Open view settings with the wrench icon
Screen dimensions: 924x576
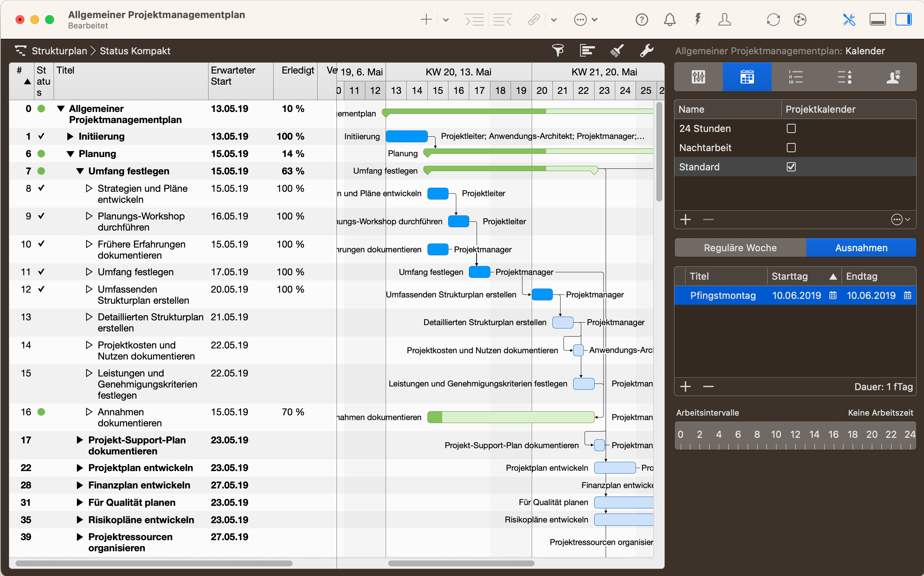[647, 50]
